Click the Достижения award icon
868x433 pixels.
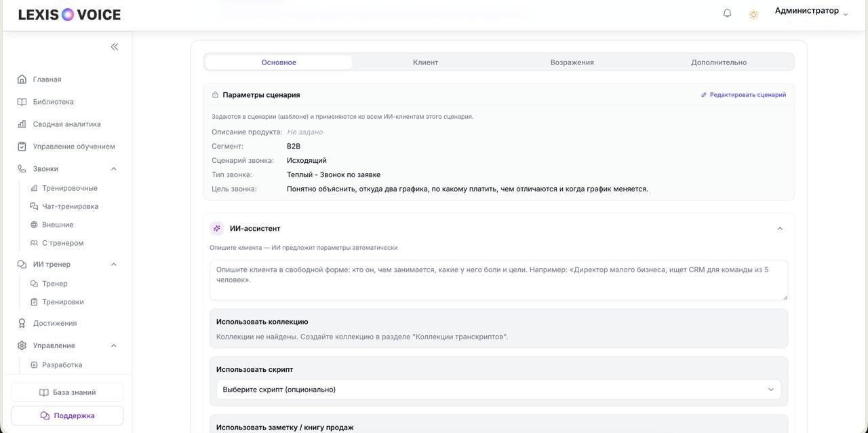tap(22, 324)
